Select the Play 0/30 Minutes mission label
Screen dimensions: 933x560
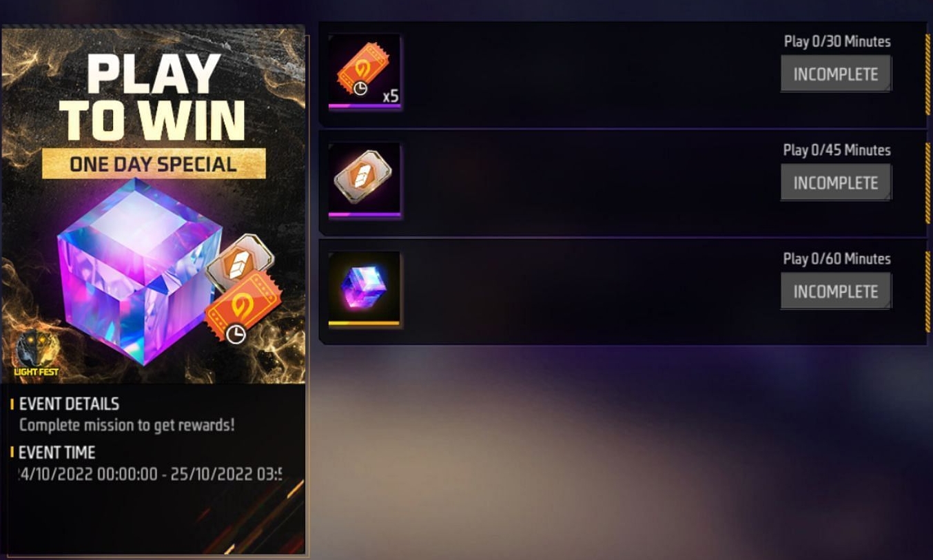[x=837, y=41]
